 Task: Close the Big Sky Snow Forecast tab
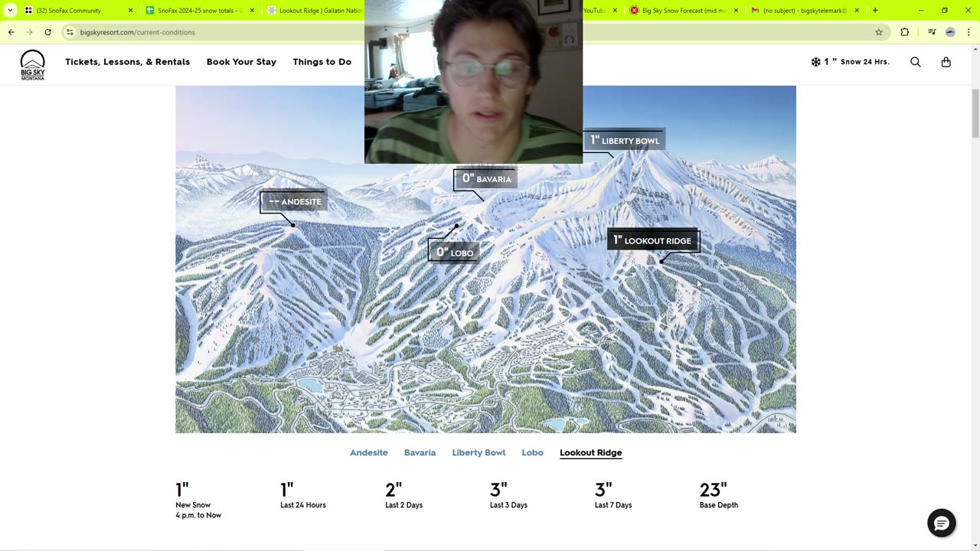736,11
